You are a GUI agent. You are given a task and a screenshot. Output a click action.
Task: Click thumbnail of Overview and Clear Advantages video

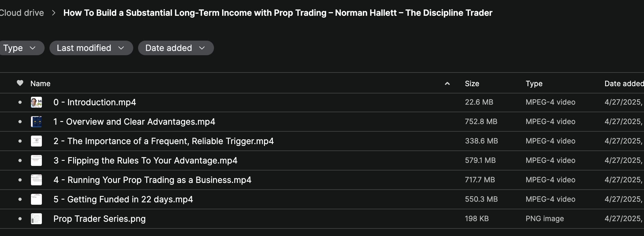(36, 122)
